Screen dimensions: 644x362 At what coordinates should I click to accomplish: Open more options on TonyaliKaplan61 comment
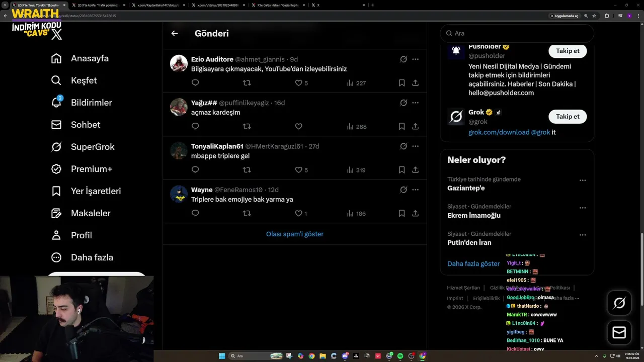pyautogui.click(x=415, y=146)
